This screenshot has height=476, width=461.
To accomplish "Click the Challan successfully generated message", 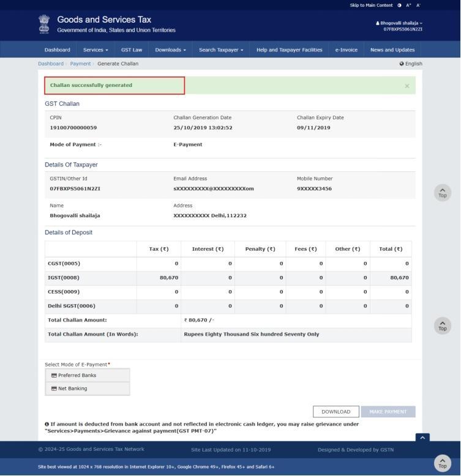I will [91, 85].
